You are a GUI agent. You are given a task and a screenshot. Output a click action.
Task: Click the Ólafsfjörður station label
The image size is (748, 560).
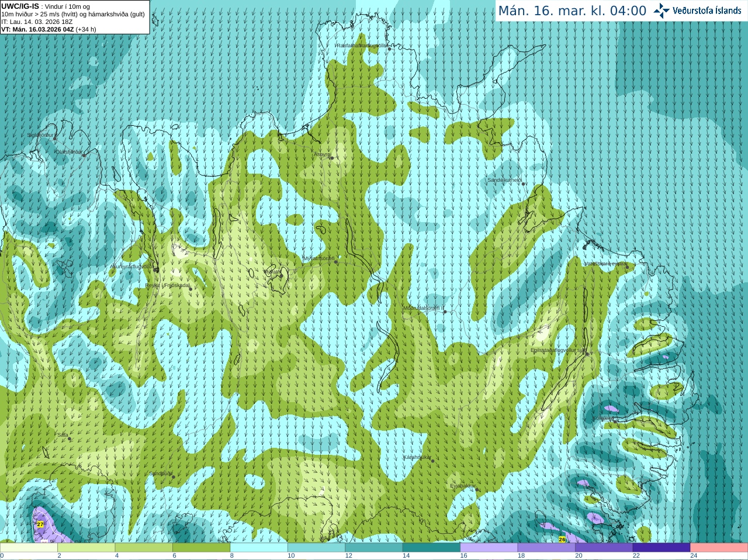(68, 152)
